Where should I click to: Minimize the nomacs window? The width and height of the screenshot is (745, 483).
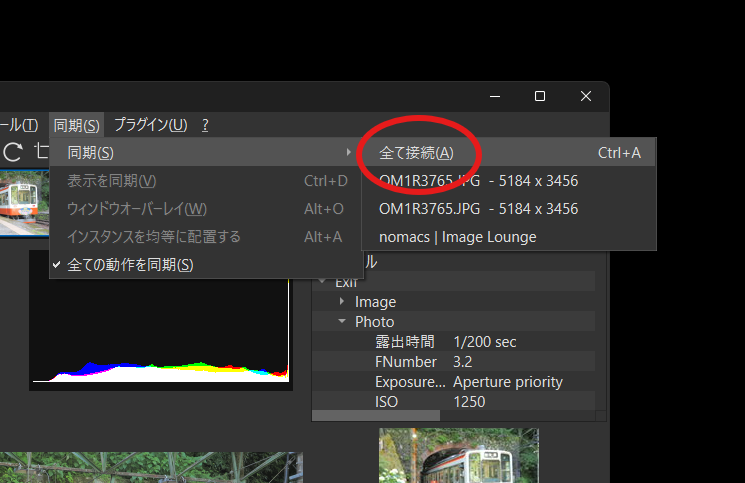[x=495, y=96]
